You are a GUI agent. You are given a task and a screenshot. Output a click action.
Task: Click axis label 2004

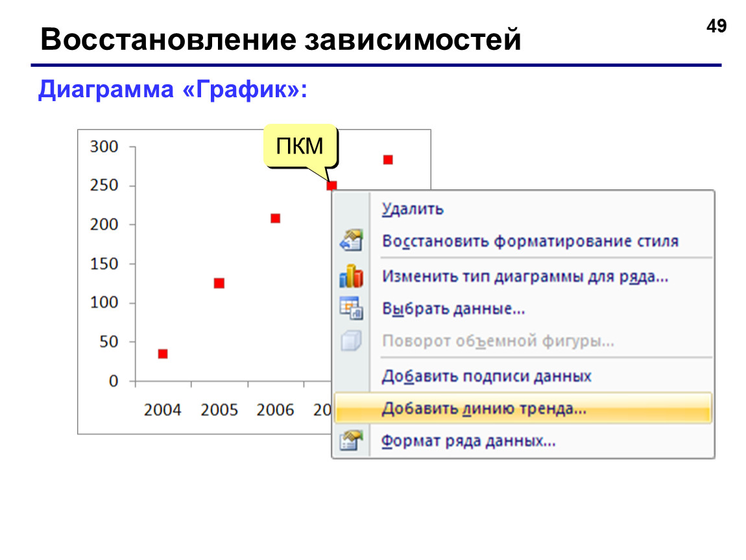[163, 410]
